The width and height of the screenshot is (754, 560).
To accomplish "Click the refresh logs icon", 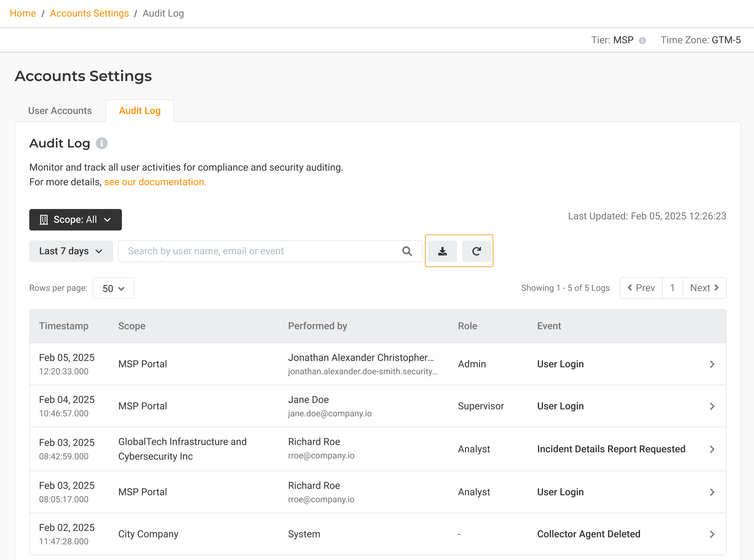I will (476, 251).
